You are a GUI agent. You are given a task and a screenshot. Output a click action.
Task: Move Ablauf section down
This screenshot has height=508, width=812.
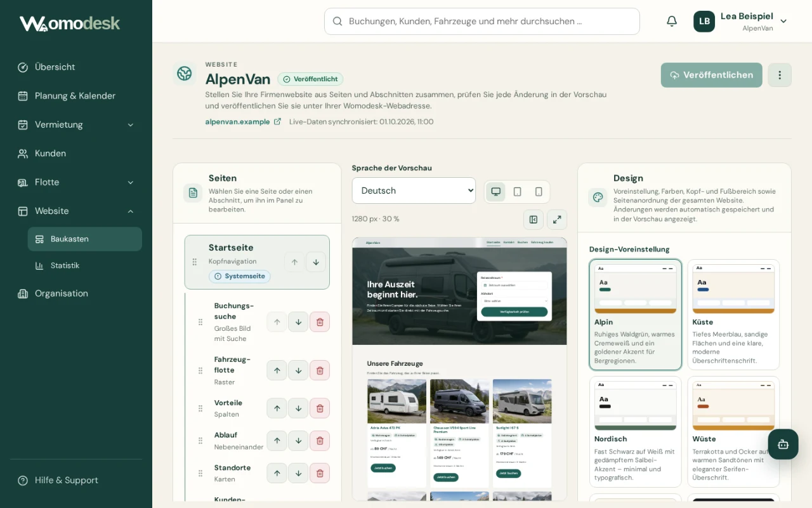click(x=298, y=441)
